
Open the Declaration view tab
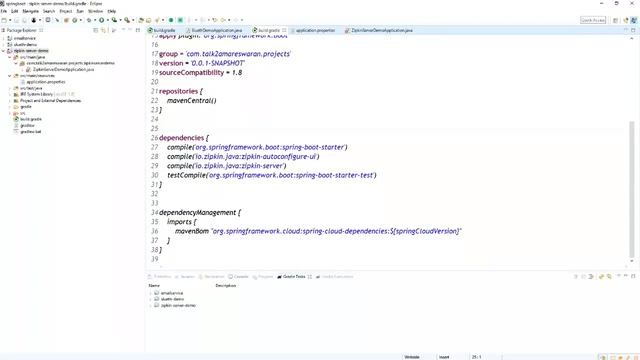coord(211,277)
